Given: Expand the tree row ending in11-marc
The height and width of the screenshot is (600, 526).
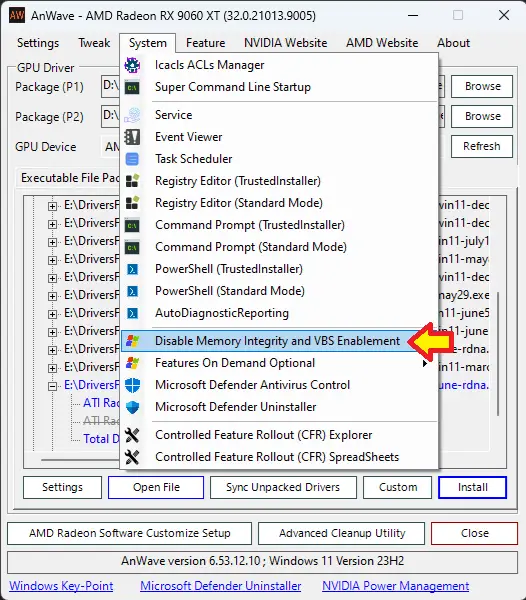Looking at the screenshot, I should (x=52, y=368).
